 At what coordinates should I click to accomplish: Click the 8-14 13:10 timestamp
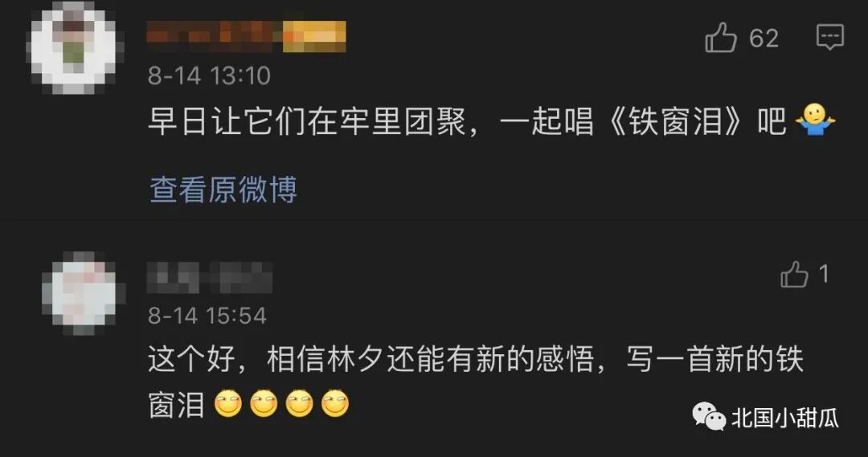[209, 75]
